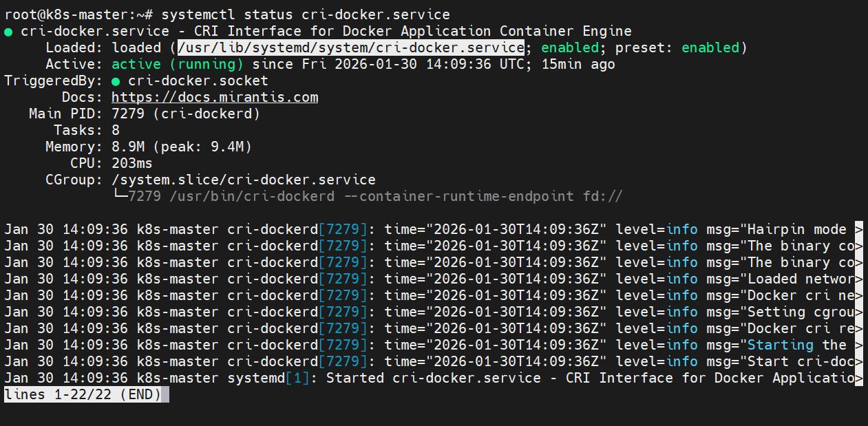Click the green "active (running)" status text
This screenshot has height=426, width=868.
178,64
